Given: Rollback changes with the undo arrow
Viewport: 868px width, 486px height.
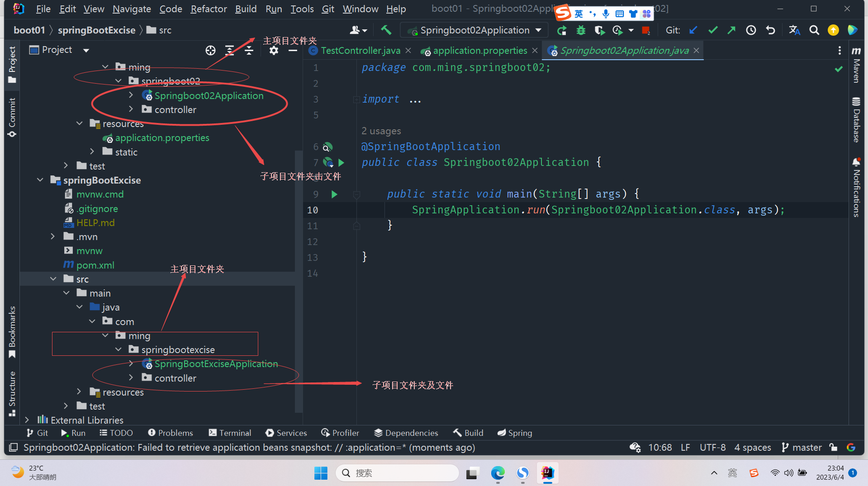Looking at the screenshot, I should coord(770,30).
